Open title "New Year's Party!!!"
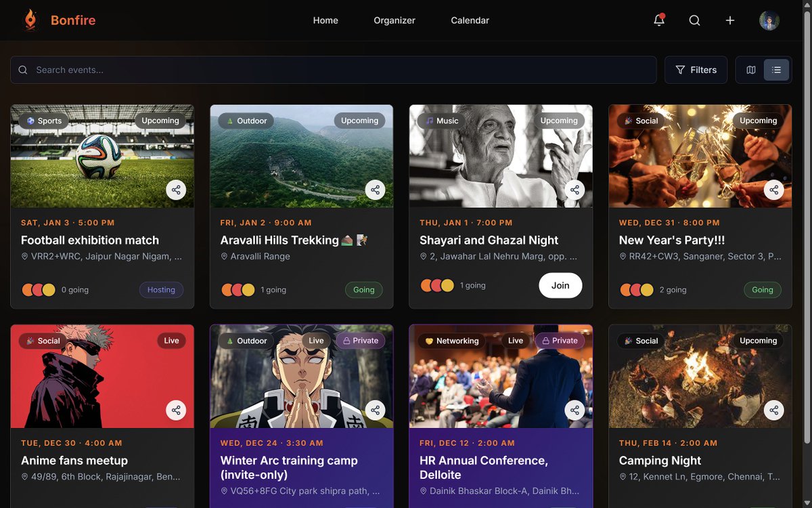 point(672,240)
